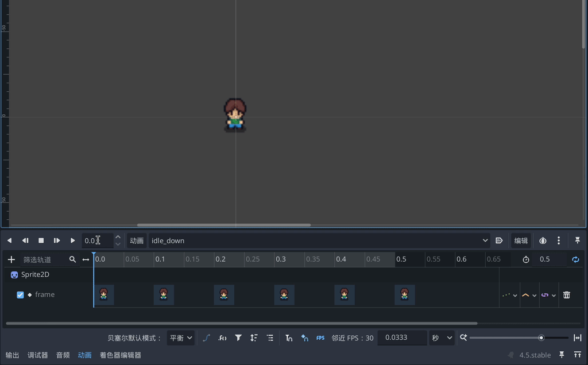Click the track list horizontal scrollbar

pos(242,323)
